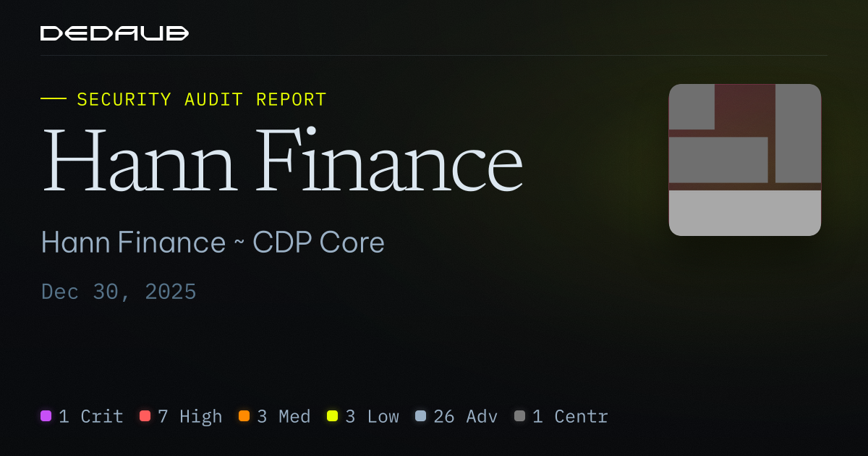Click the project thumbnail image

pos(745,160)
